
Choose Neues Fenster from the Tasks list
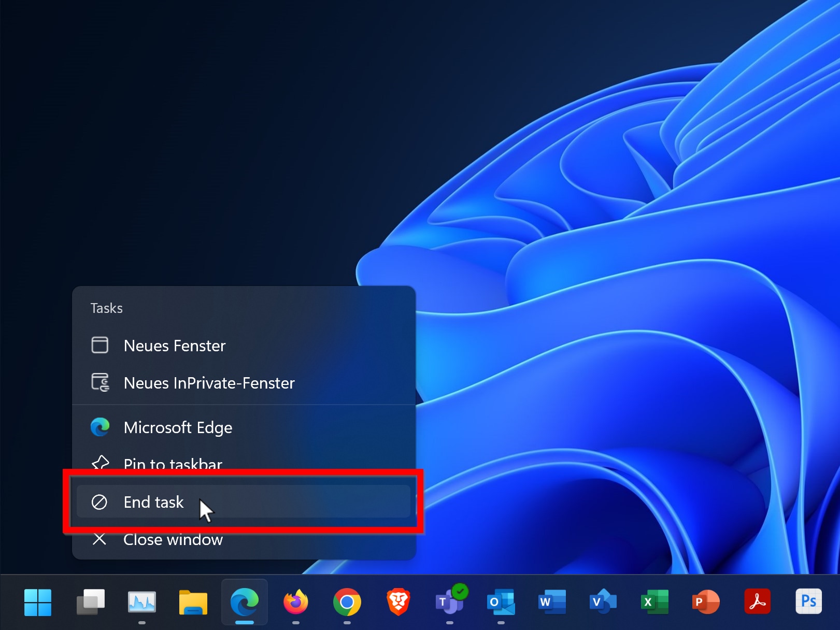[x=175, y=346]
